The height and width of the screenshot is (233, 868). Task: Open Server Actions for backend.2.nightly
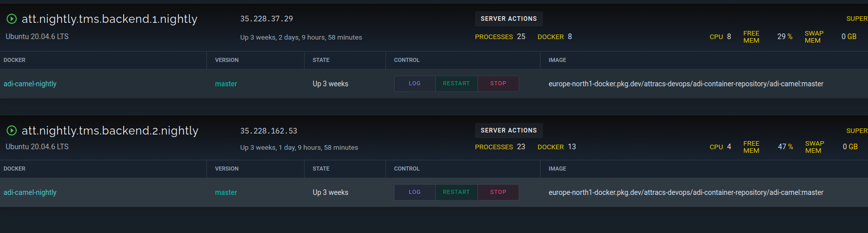click(508, 130)
